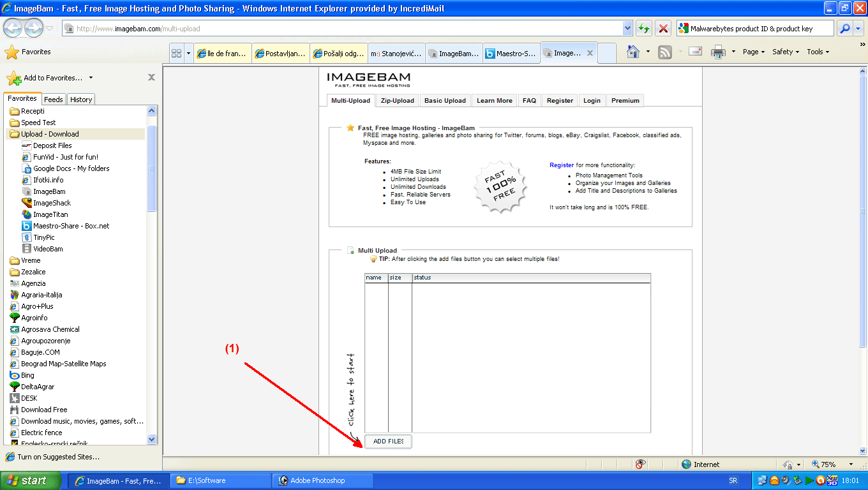Open the Tools menu
The height and width of the screenshot is (490, 868).
[818, 52]
